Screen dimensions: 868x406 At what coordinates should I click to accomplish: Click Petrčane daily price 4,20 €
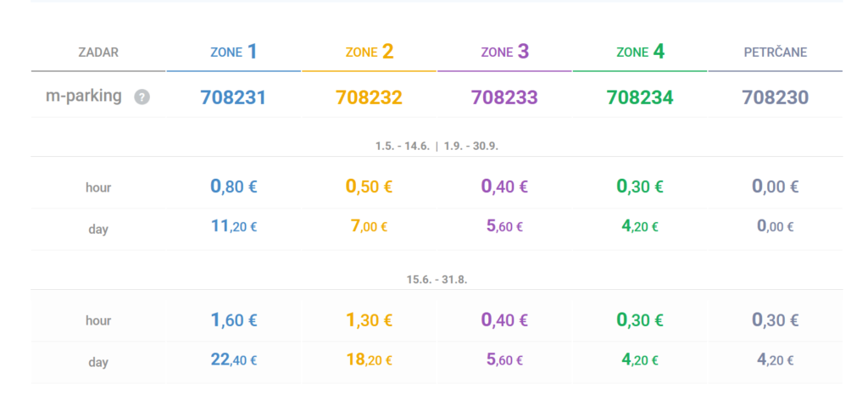coord(775,360)
